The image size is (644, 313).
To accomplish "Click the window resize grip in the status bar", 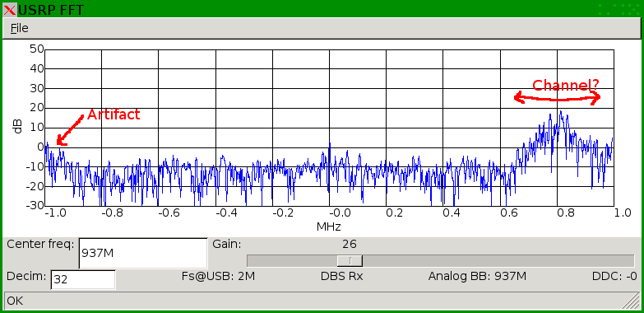I will [x=632, y=301].
